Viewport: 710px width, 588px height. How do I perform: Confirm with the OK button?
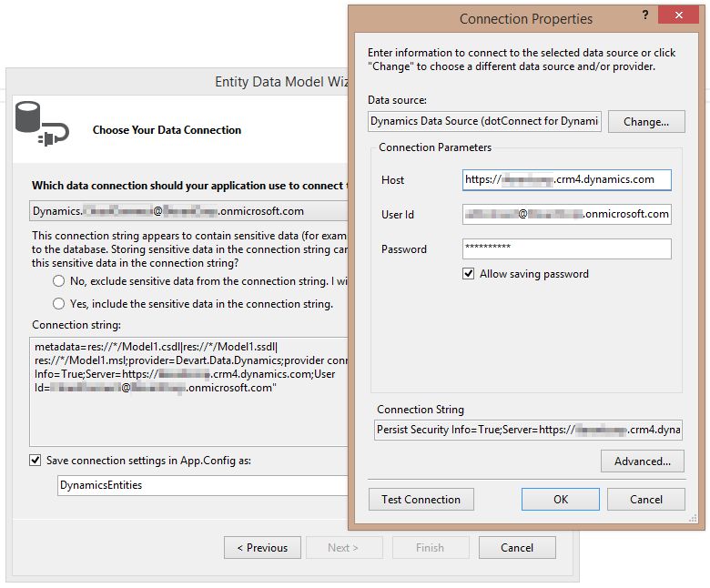[560, 499]
